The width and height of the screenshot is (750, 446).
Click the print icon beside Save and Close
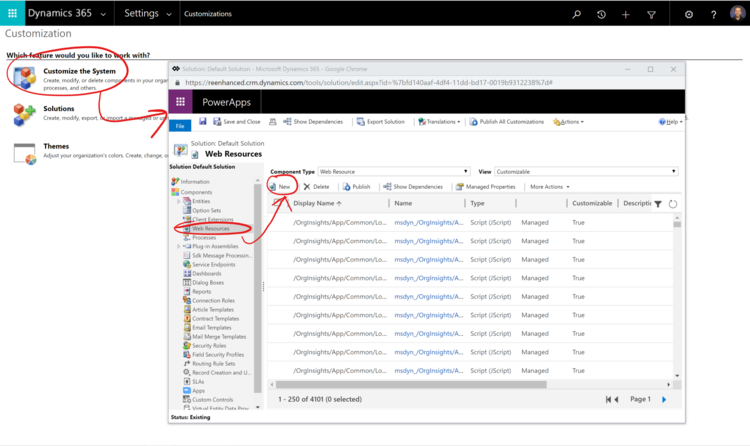coord(273,122)
